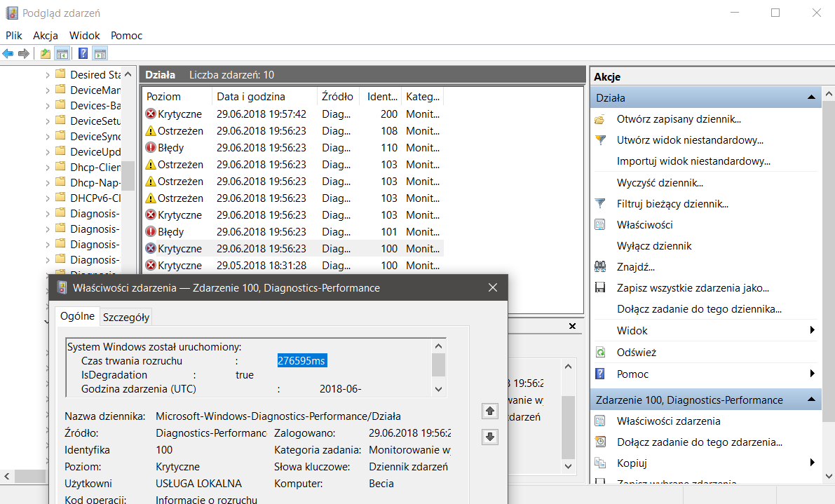
Task: Click the event description scrollbar up arrow
Action: (x=439, y=346)
